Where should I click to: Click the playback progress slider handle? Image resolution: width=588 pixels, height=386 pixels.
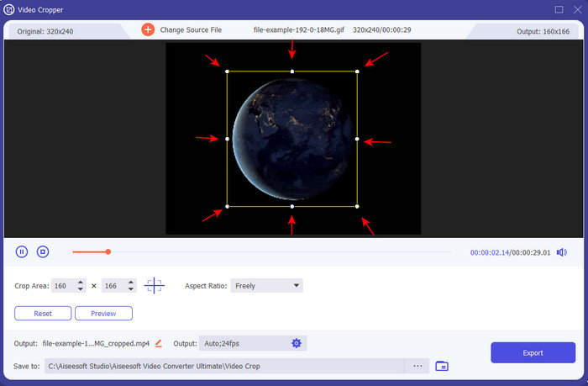tap(108, 251)
